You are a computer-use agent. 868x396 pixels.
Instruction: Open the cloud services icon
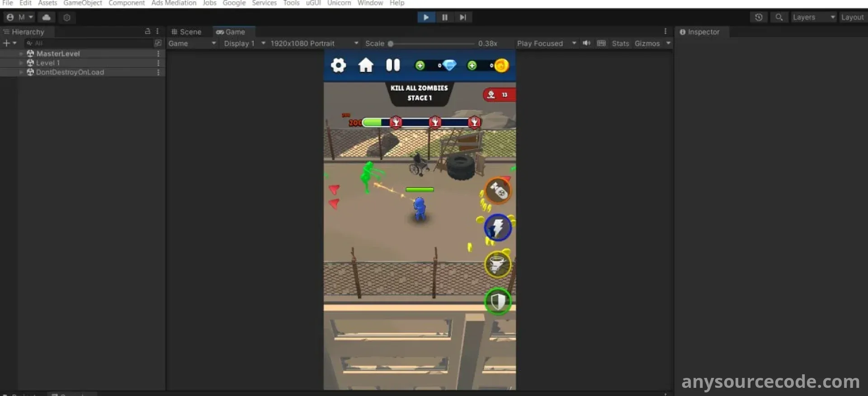coord(46,17)
